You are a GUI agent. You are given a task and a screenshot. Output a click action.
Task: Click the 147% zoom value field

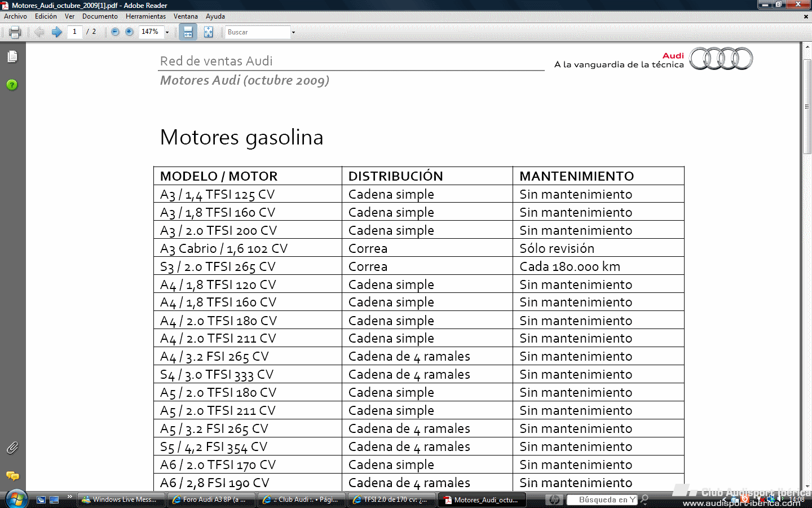pyautogui.click(x=151, y=32)
